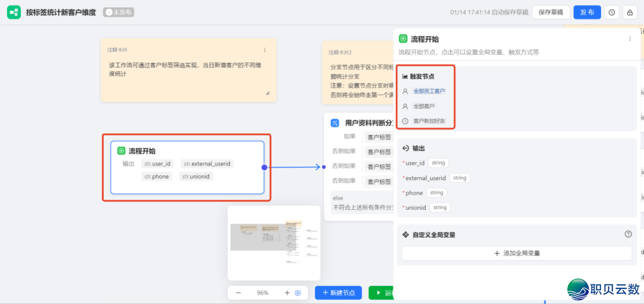644x304 pixels.
Task: Click the green play icon on 流程开始 node
Action: coord(121,151)
